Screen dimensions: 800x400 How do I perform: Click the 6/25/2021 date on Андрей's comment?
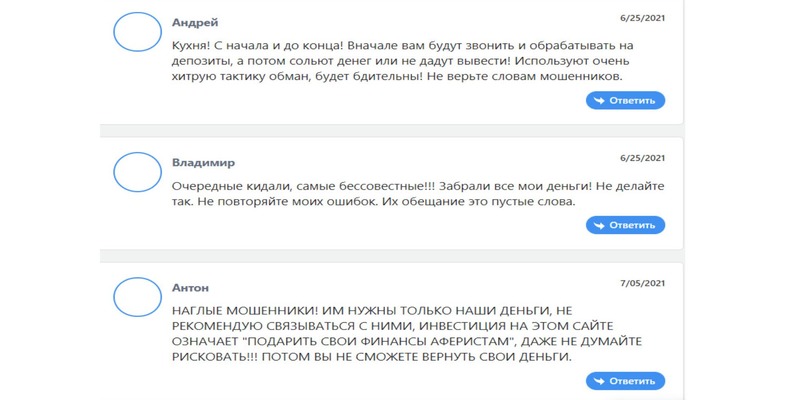point(642,18)
